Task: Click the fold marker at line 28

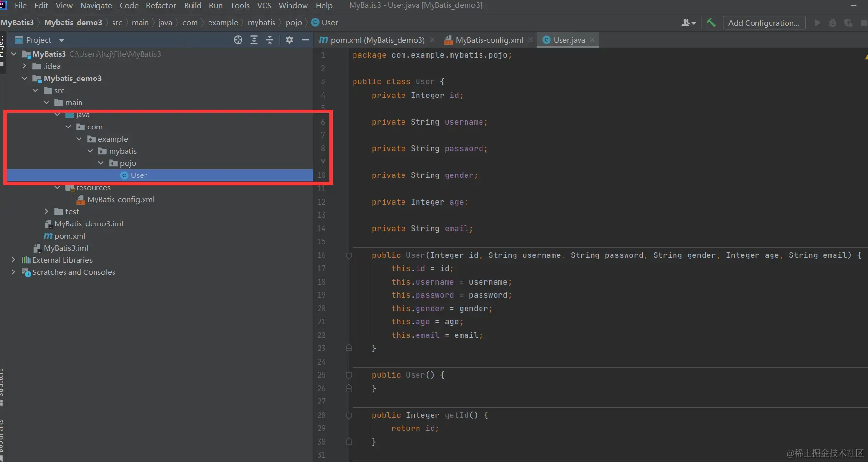Action: [349, 415]
